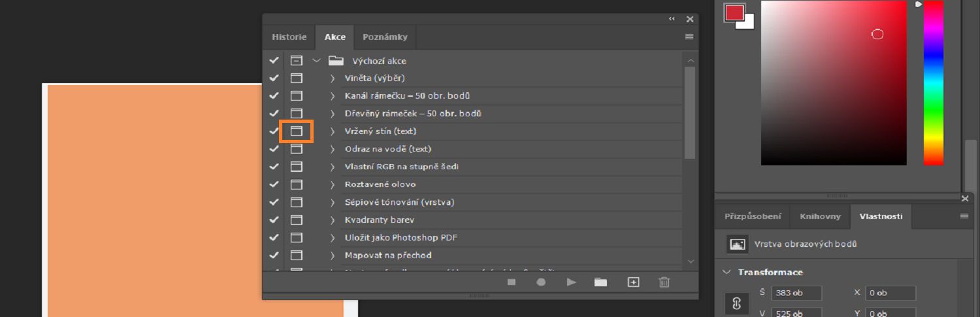Toggle dialog icon for Vlastní RGB na stupně šedi

pyautogui.click(x=297, y=167)
